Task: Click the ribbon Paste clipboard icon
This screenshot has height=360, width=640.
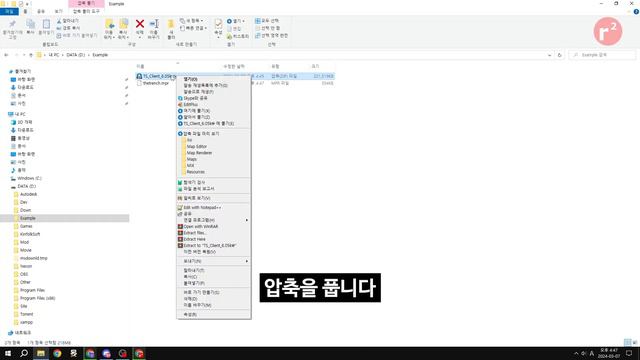Action: [x=46, y=24]
